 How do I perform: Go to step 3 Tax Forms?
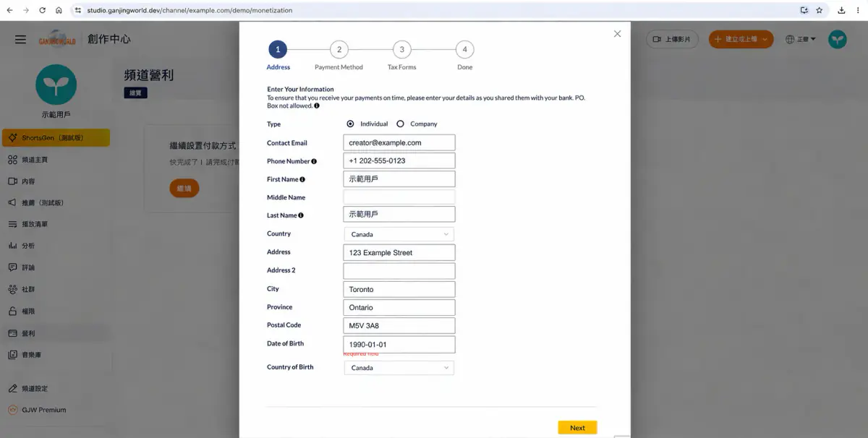(401, 50)
